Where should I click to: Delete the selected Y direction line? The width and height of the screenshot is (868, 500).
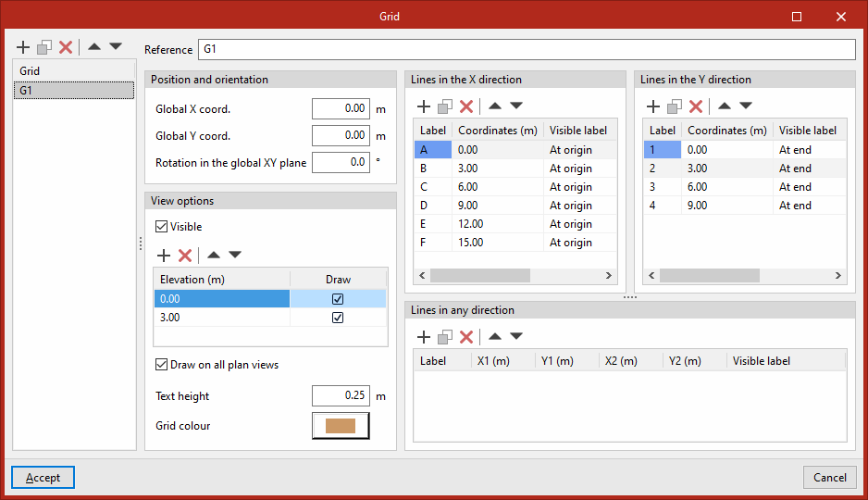696,106
